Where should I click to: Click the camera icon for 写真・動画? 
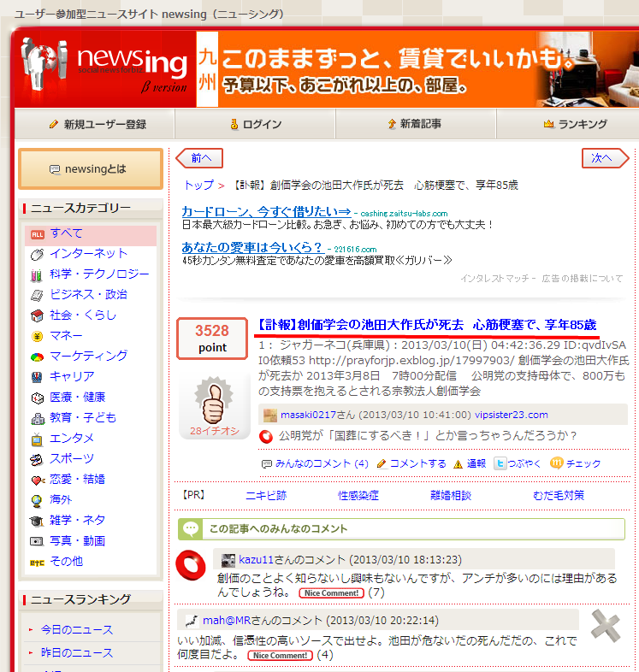[x=37, y=541]
